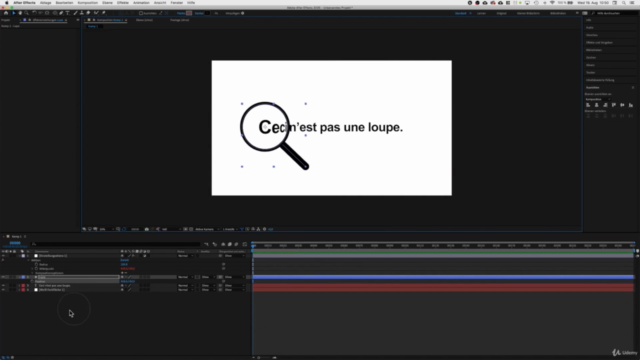This screenshot has height=360, width=640.
Task: Select the Rectangle shape tool
Action: pos(54,13)
